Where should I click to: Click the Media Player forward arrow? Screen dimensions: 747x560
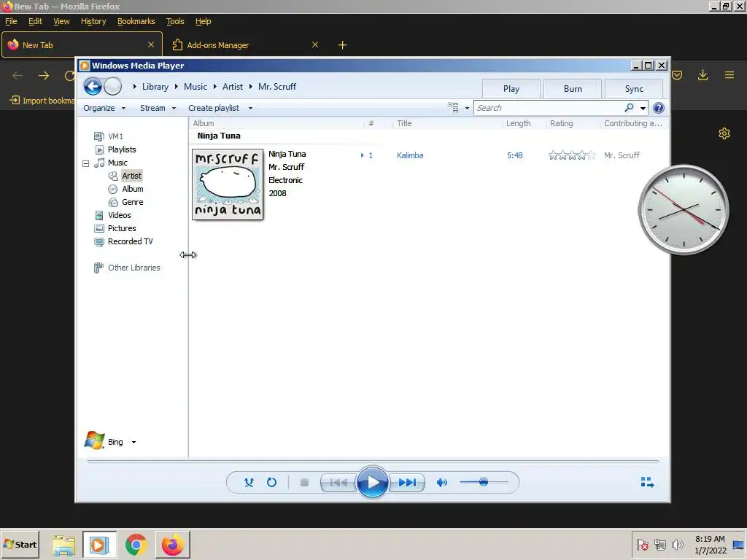(x=113, y=87)
